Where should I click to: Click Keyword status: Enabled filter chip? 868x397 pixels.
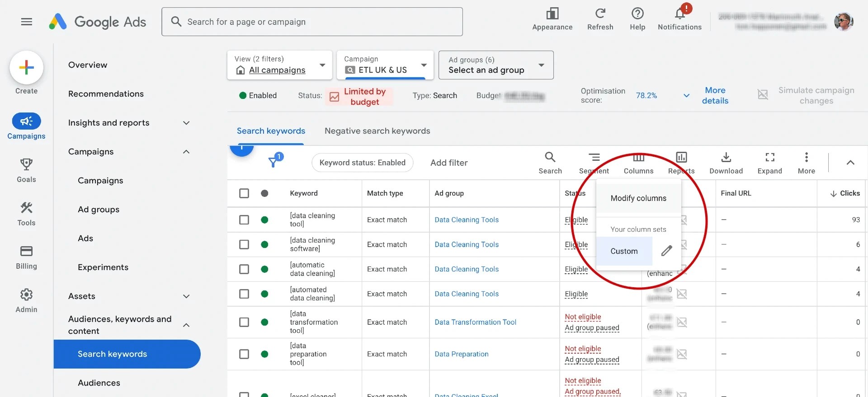362,163
